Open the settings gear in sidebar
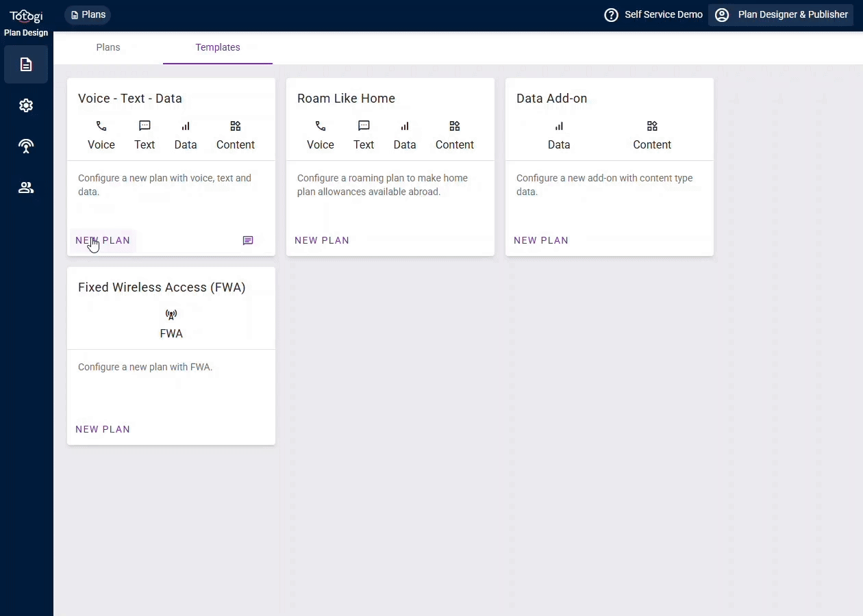 pyautogui.click(x=26, y=105)
